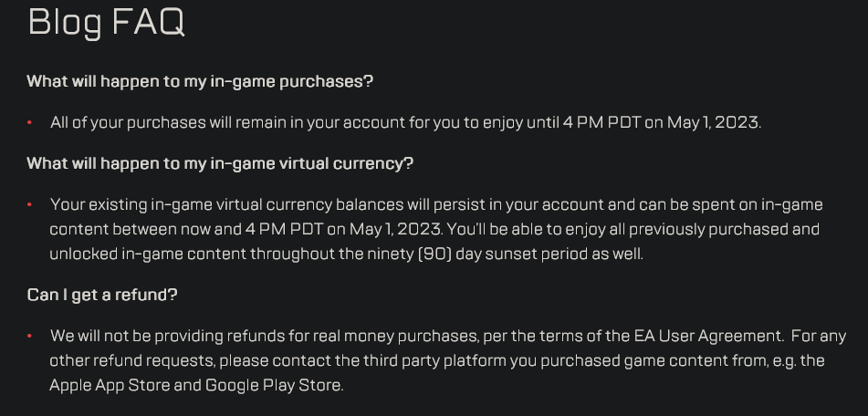Select the in-game purchases question heading
868x416 pixels.
(x=200, y=81)
